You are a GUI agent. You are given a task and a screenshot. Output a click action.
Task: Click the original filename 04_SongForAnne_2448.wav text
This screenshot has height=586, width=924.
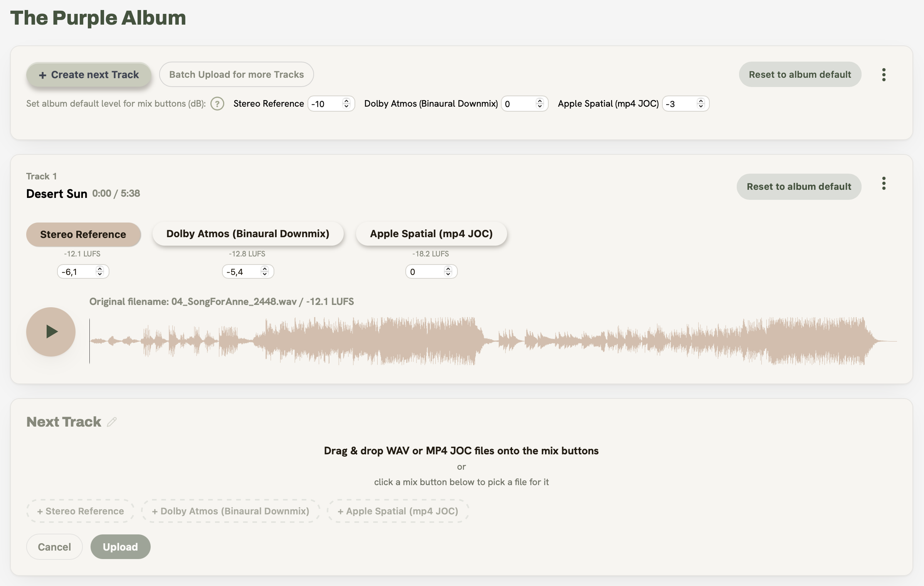click(234, 301)
